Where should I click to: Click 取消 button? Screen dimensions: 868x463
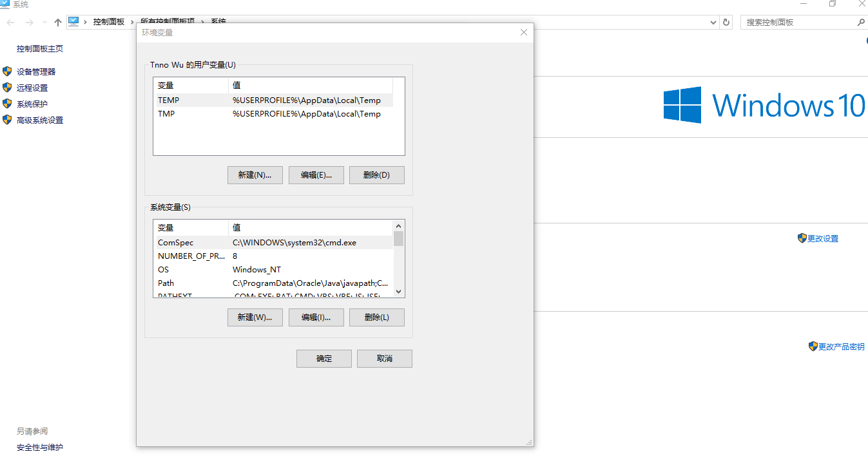tap(385, 359)
